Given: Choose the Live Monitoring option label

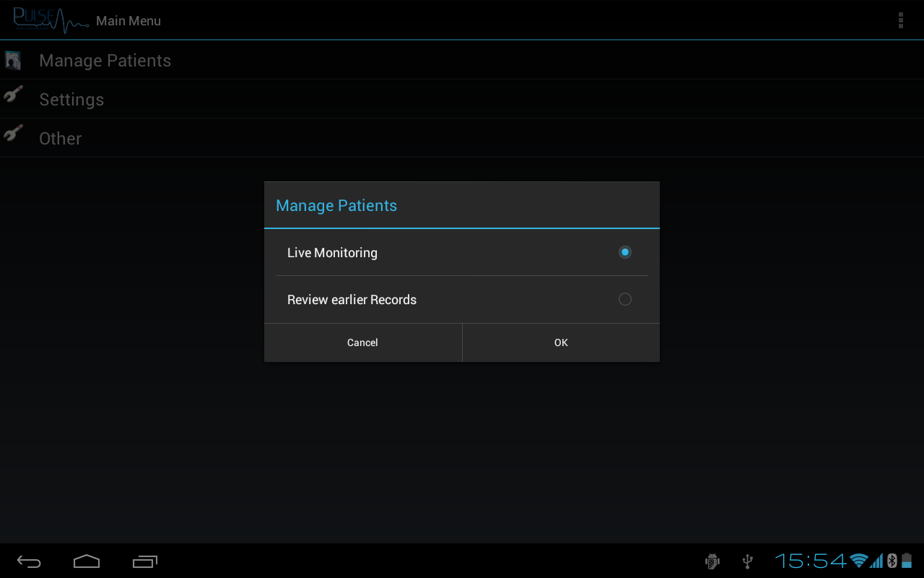Looking at the screenshot, I should click(x=332, y=253).
